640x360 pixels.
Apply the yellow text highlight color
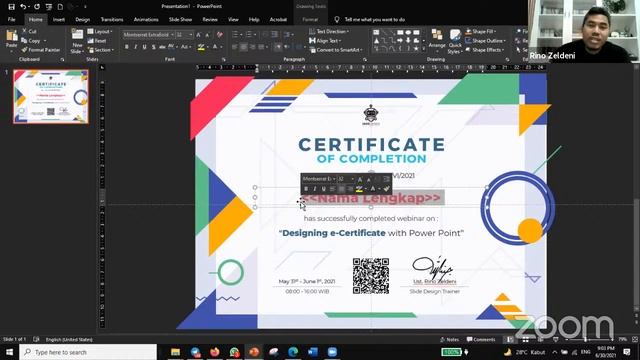(201, 47)
